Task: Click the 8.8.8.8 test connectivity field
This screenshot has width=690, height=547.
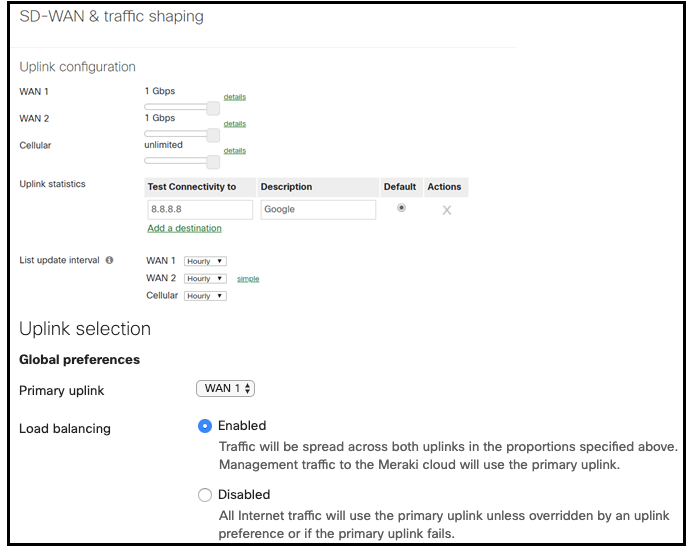Action: click(x=199, y=210)
